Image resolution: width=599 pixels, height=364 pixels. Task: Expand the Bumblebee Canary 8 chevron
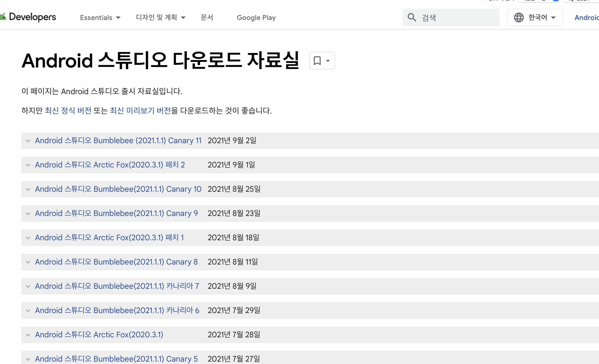tap(28, 262)
